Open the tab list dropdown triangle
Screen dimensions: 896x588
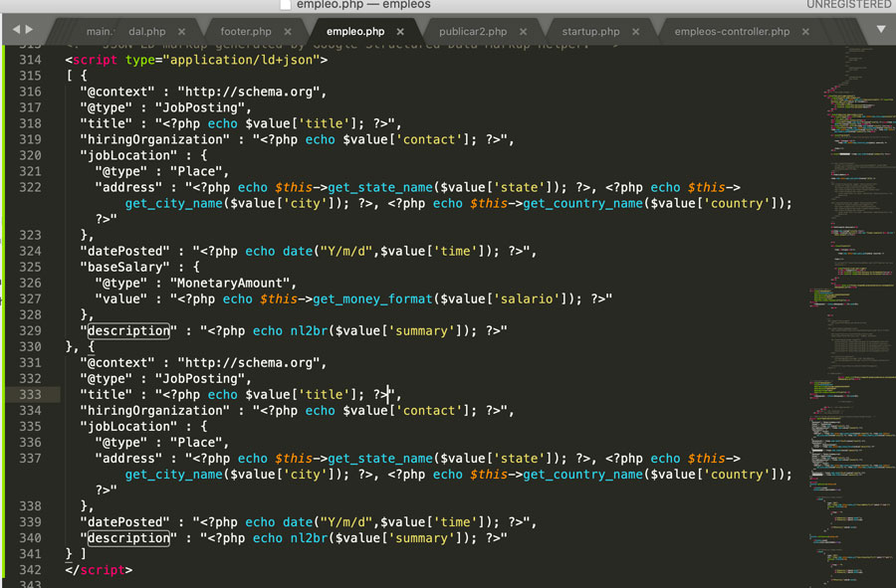point(881,29)
